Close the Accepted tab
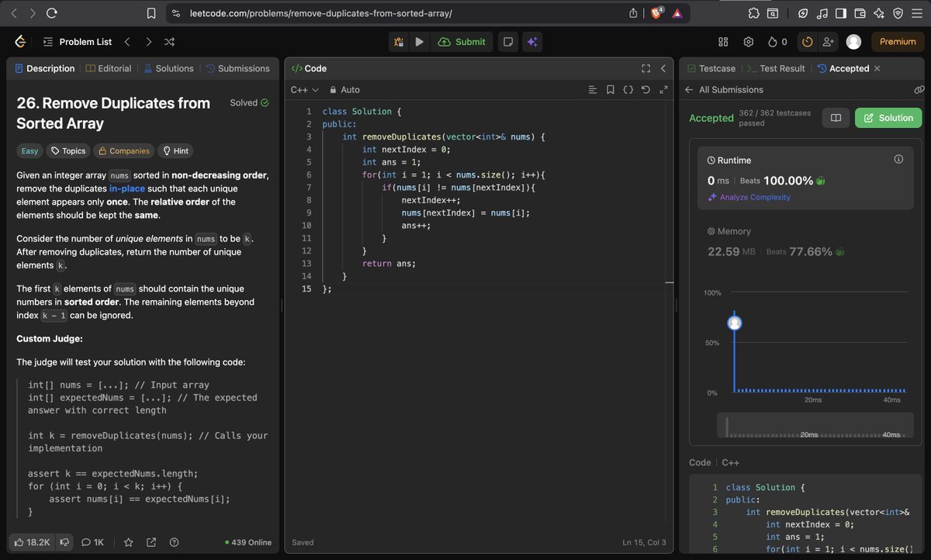The image size is (931, 560). tap(877, 68)
